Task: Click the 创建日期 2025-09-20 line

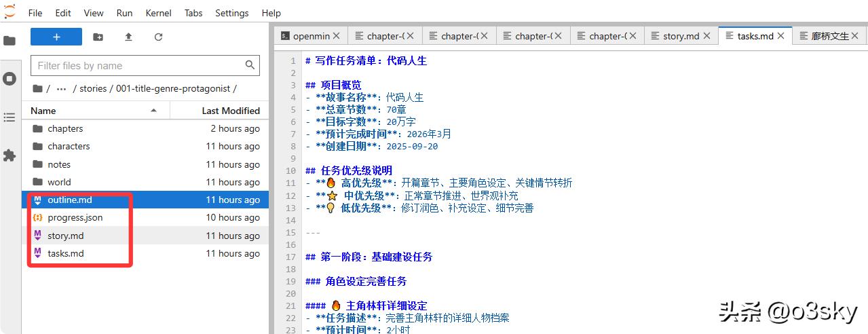Action: point(372,146)
